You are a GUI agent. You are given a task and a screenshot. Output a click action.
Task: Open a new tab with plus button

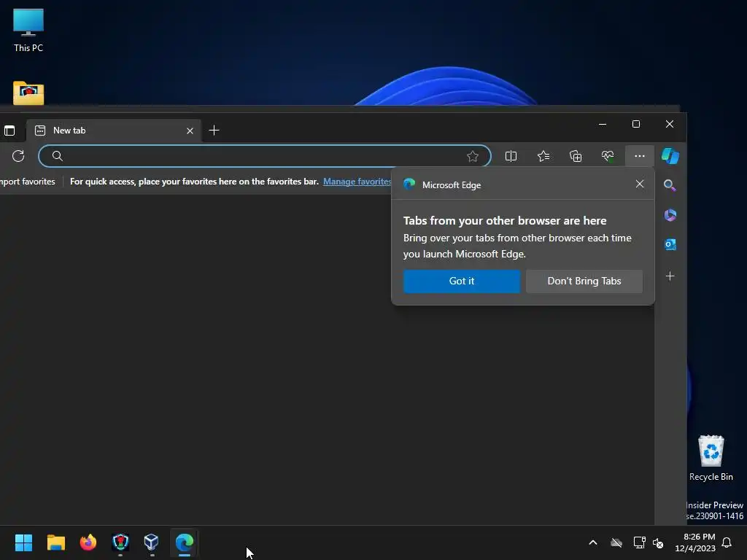pyautogui.click(x=214, y=131)
